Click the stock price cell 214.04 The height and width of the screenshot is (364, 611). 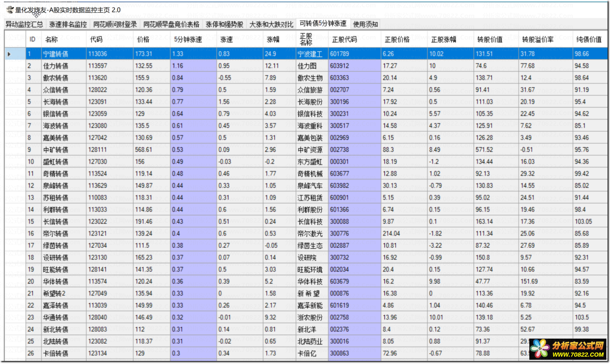click(404, 234)
